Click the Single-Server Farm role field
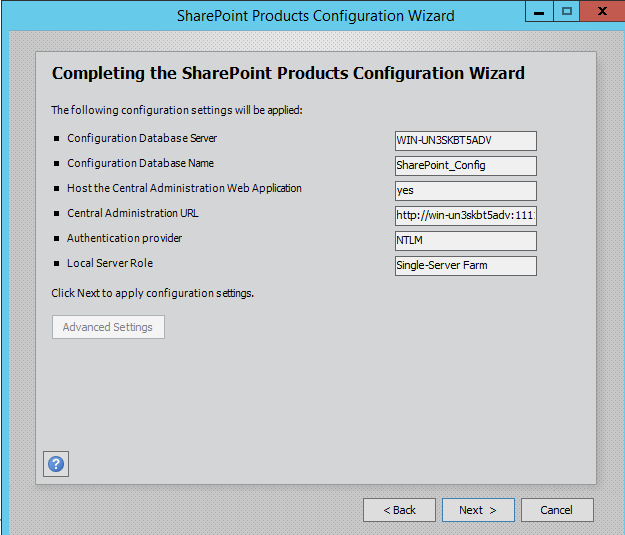Image resolution: width=625 pixels, height=535 pixels. coord(466,266)
